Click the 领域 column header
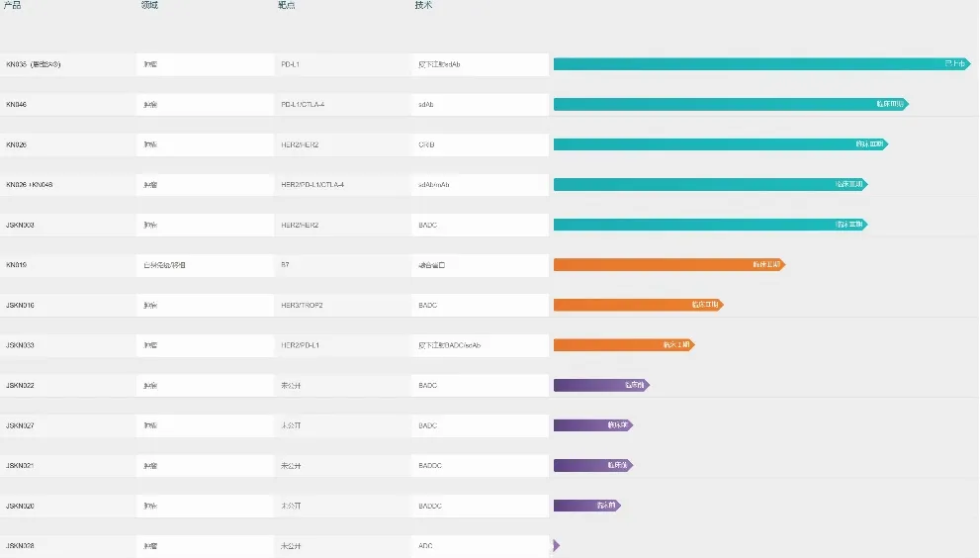The width and height of the screenshot is (980, 558). 149,6
